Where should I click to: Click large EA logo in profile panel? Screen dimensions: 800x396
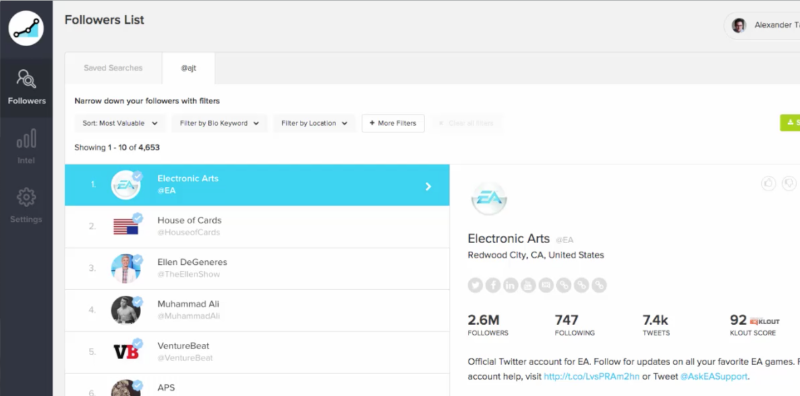(x=489, y=199)
